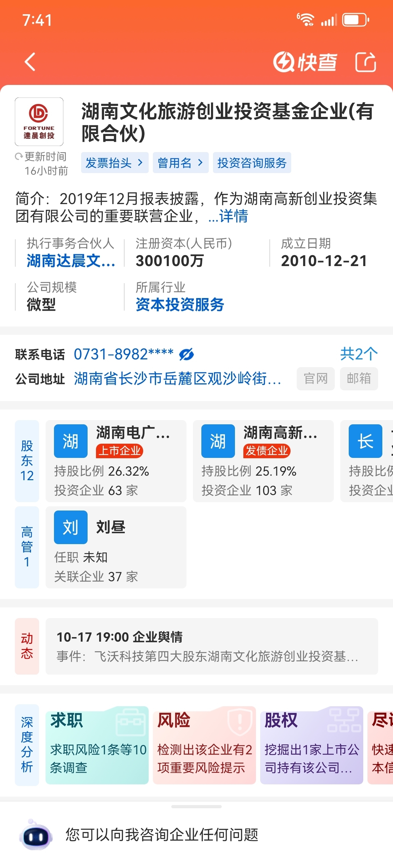Tap 湖 avatar icon of 湖南高新
393x868 pixels.
(218, 441)
